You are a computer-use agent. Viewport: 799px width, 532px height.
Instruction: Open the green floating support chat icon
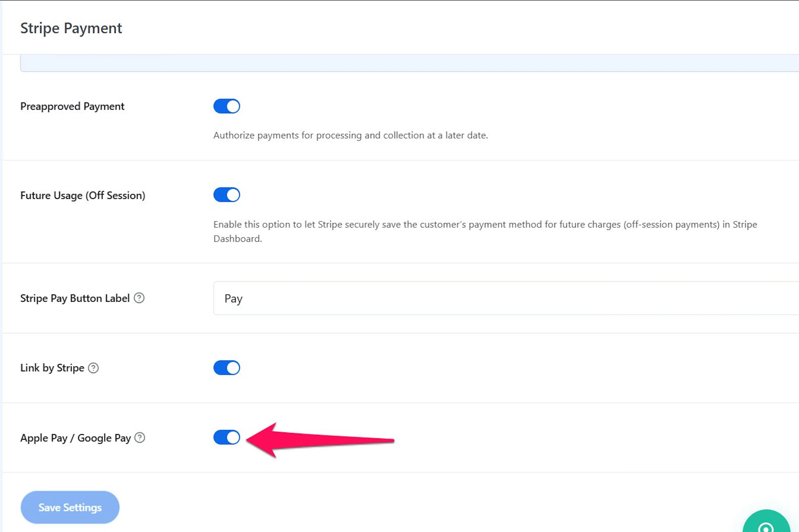coord(766,521)
